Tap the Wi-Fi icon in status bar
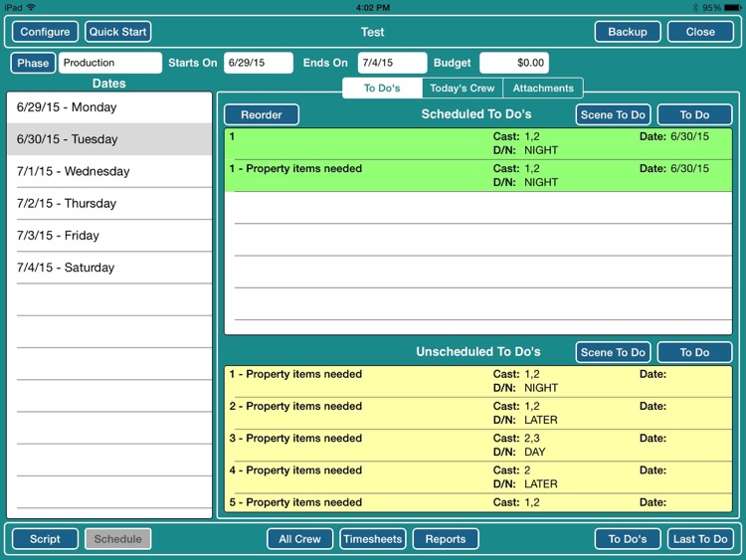Image resolution: width=746 pixels, height=560 pixels. [x=31, y=7]
